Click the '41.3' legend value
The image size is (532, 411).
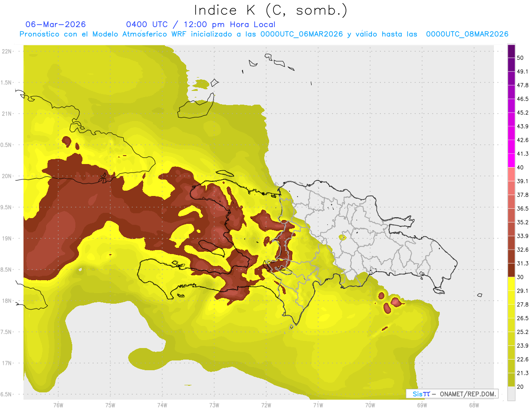click(x=522, y=154)
